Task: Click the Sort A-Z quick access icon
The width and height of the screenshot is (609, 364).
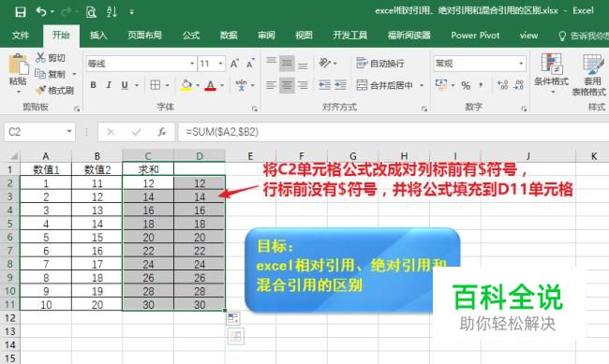Action: [111, 12]
